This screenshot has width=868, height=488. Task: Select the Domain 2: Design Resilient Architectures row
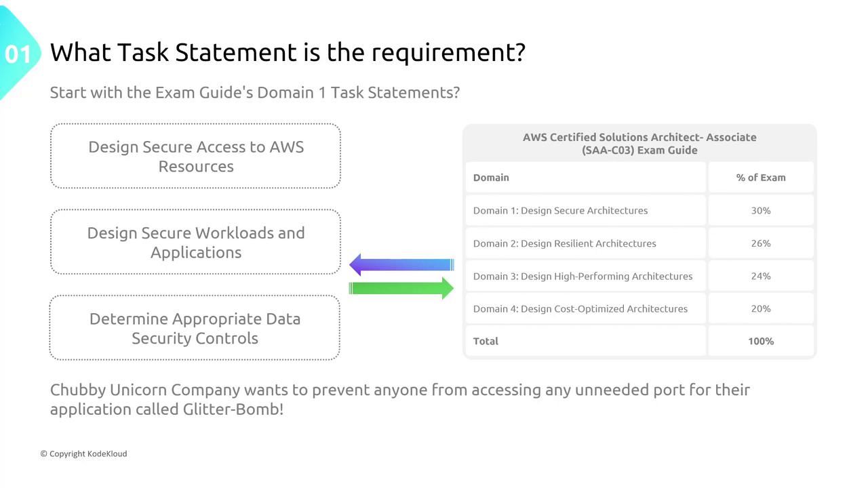coord(564,243)
